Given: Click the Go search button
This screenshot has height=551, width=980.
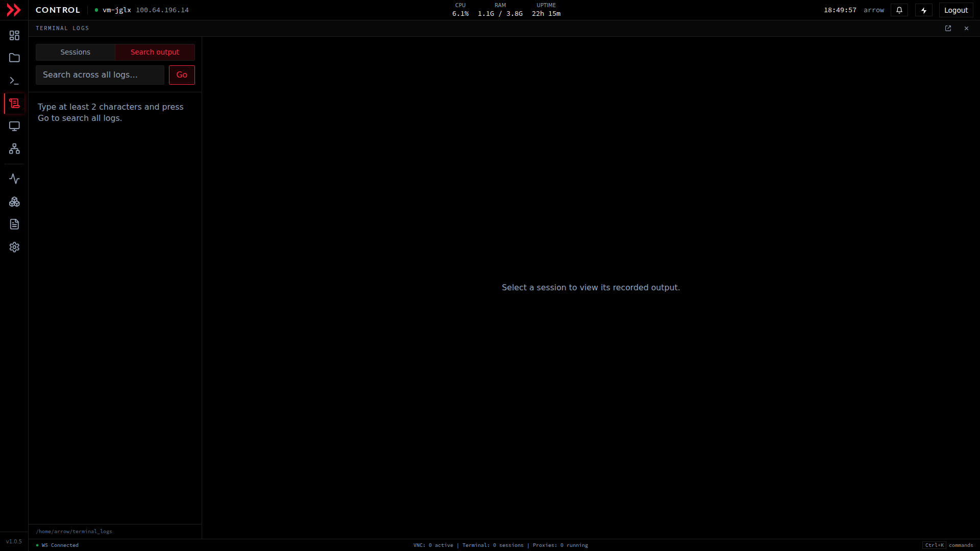Looking at the screenshot, I should tap(182, 75).
